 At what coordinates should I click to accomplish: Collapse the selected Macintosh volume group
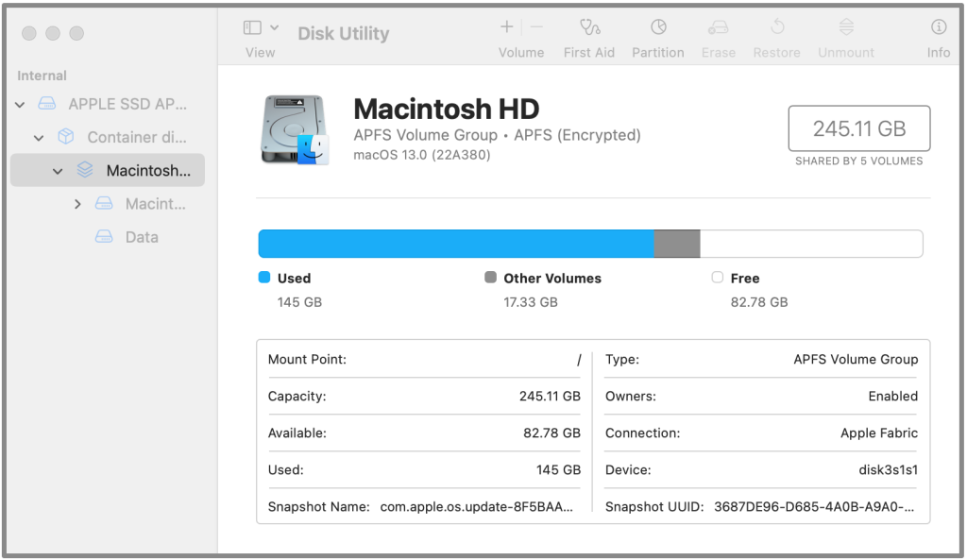(x=58, y=171)
